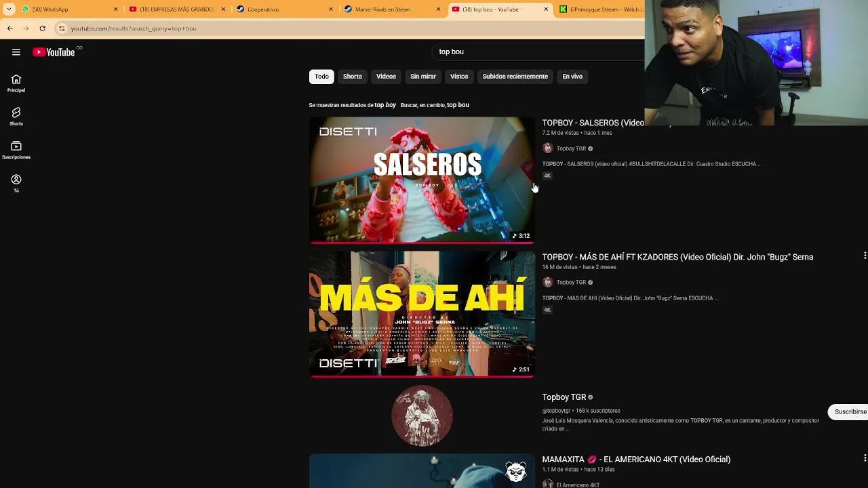The width and height of the screenshot is (868, 488).
Task: Select the Videos filter chip
Action: click(386, 77)
